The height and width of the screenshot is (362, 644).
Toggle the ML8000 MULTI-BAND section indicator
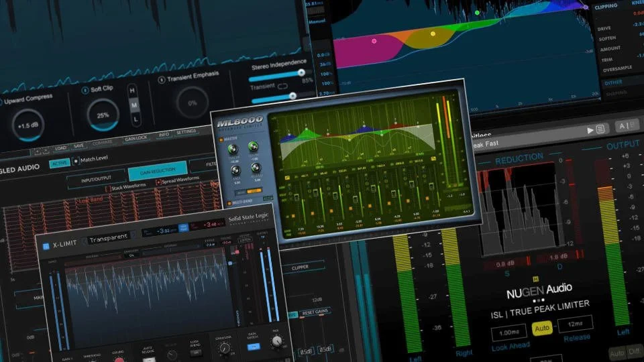point(229,203)
